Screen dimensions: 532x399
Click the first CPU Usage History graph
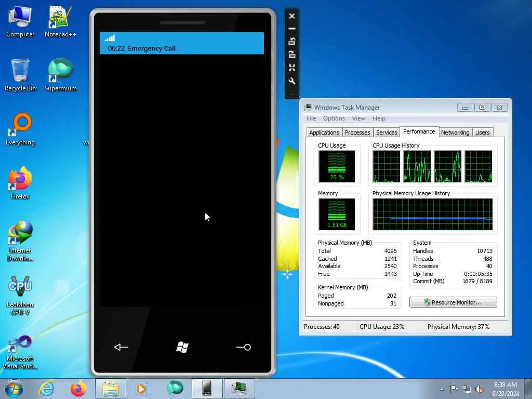387,166
